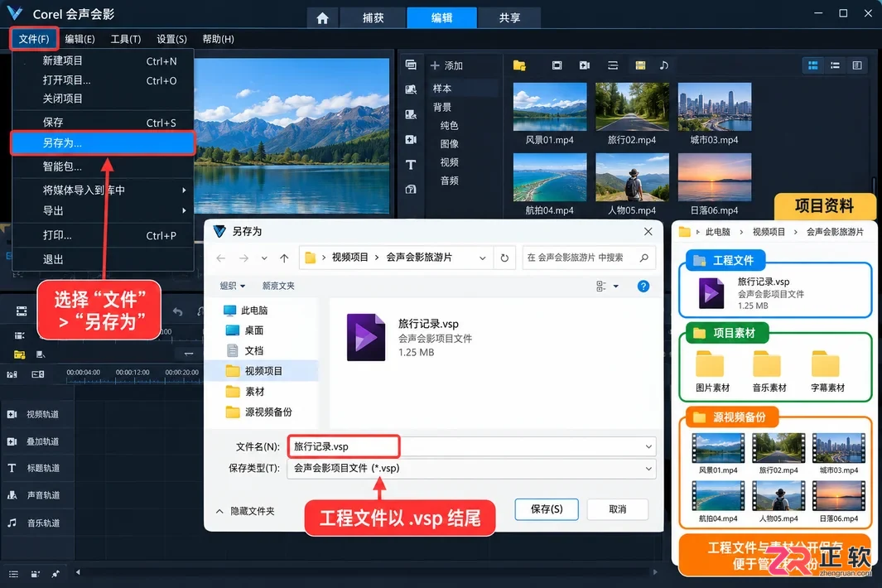Switch to the 共享 tab

(509, 18)
